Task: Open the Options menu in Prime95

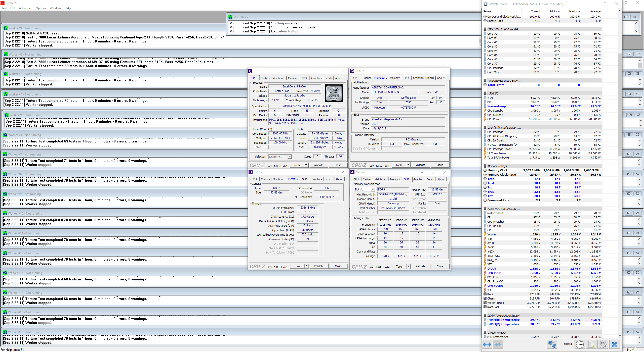Action: [x=41, y=8]
